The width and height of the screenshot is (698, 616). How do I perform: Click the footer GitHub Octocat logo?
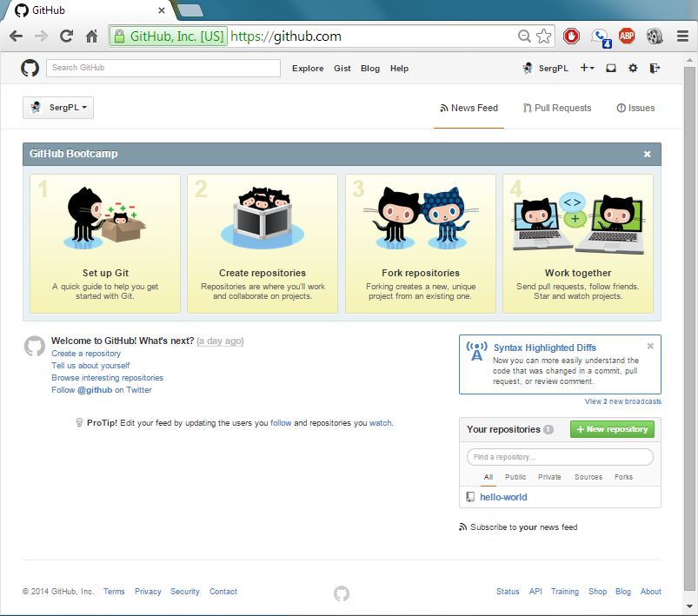click(342, 593)
